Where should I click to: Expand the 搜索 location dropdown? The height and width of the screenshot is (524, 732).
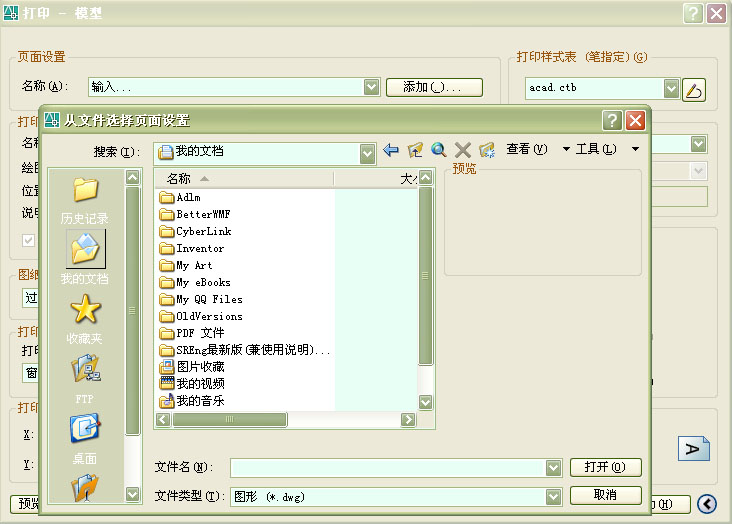367,153
